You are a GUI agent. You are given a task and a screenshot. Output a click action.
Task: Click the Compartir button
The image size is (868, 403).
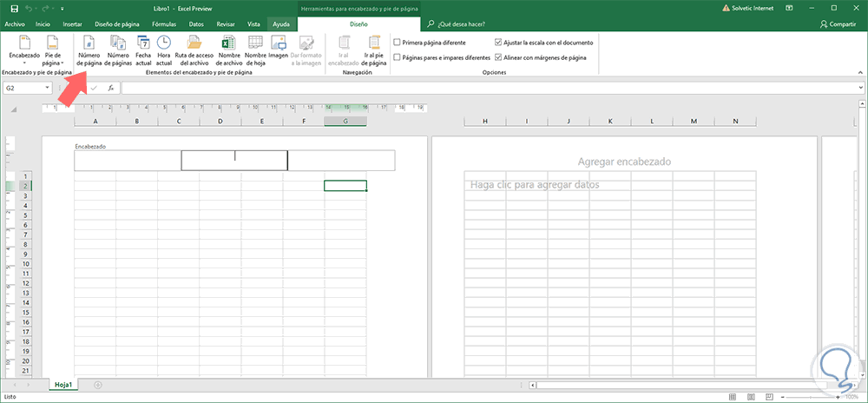pyautogui.click(x=838, y=24)
